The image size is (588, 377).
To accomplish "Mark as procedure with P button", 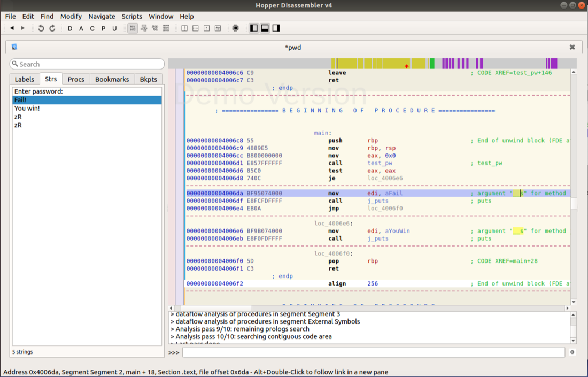I will [103, 28].
